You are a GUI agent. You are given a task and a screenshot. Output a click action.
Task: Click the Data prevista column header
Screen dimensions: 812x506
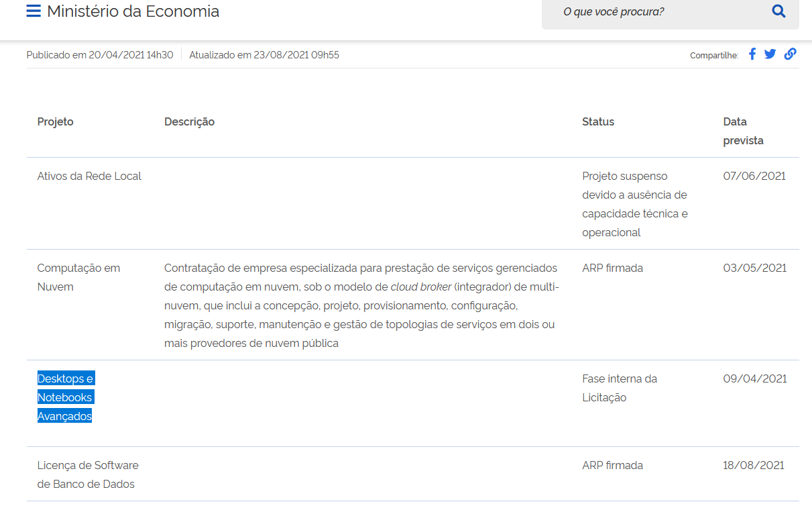(742, 132)
